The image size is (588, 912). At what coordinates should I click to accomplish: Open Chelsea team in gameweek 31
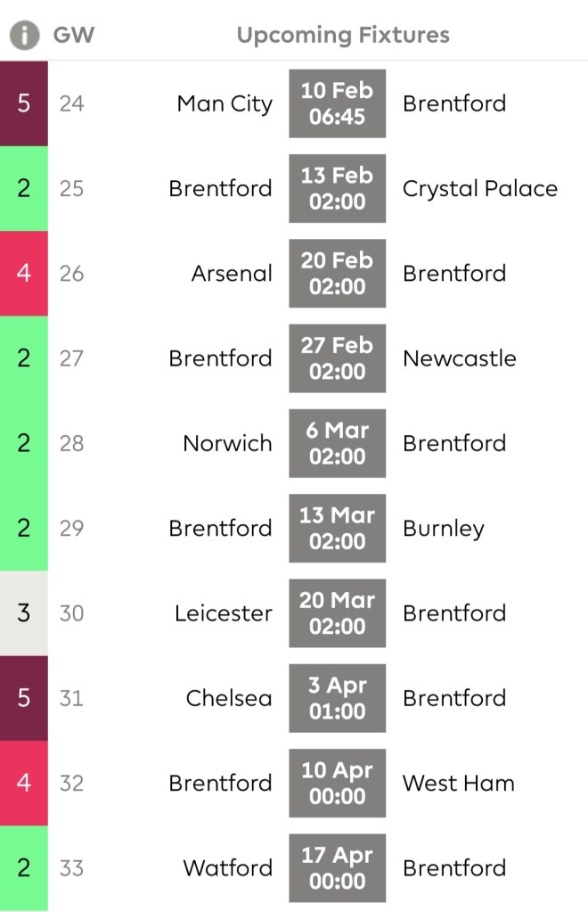click(x=229, y=698)
